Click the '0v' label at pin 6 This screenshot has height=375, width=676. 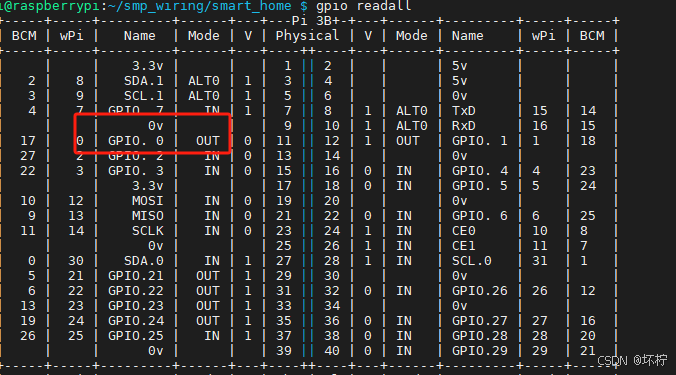(x=459, y=96)
